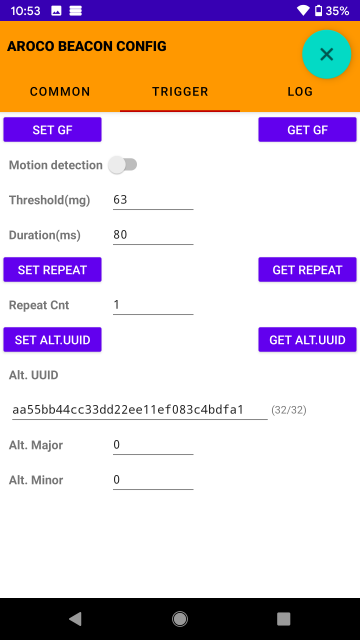Tap the battery icon in status bar
Screen dimensions: 360x640
click(318, 11)
